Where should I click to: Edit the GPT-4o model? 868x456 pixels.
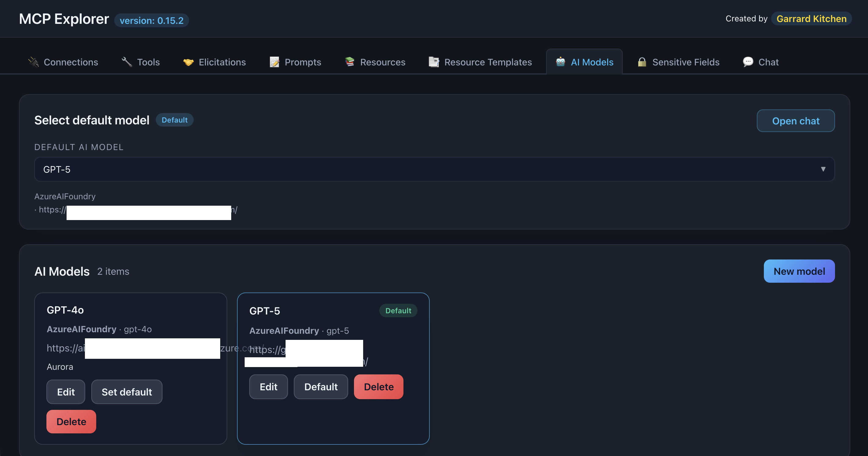click(x=66, y=392)
